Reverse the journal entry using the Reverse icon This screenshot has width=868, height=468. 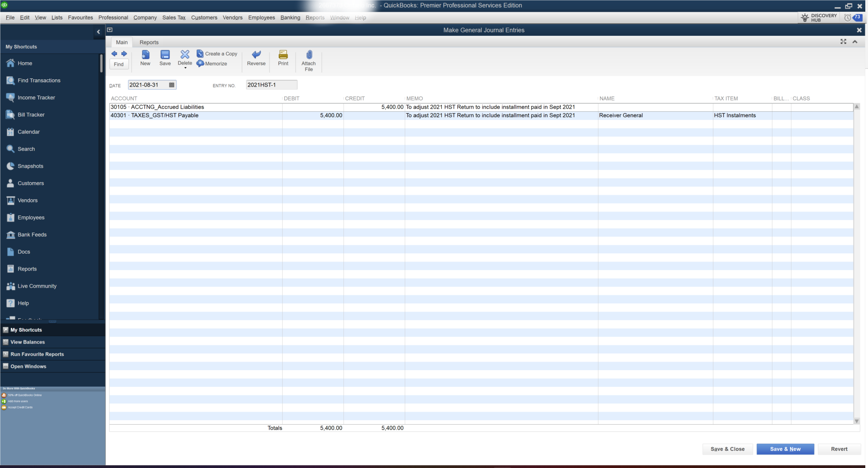[x=256, y=58]
